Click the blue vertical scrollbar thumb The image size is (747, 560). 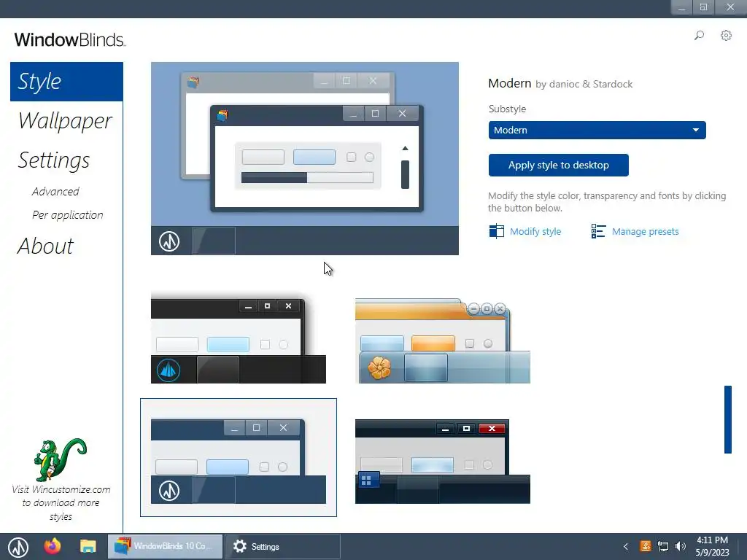728,419
